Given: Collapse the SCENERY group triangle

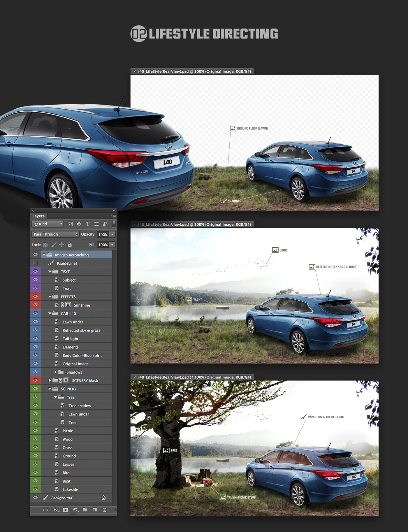Looking at the screenshot, I should point(50,389).
